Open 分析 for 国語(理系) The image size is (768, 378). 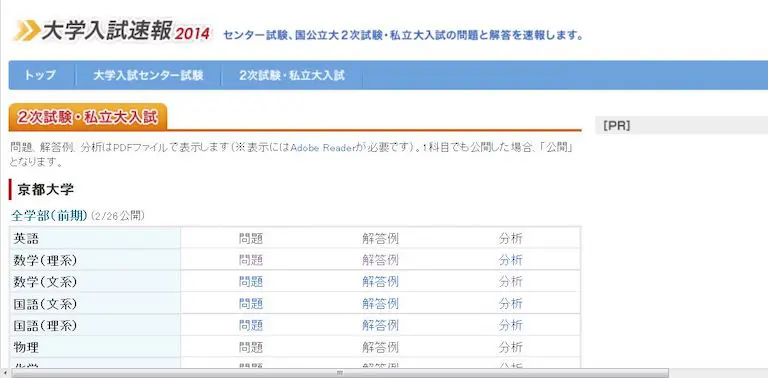pyautogui.click(x=511, y=325)
